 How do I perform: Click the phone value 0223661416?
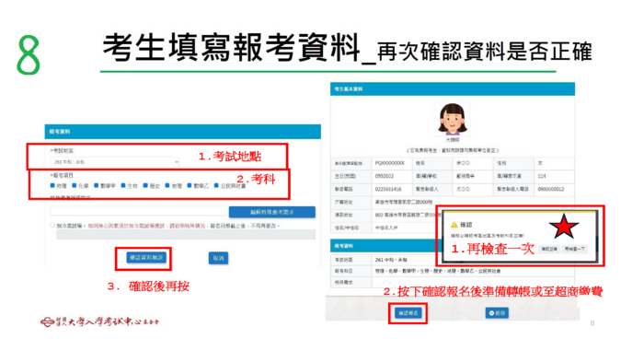387,189
